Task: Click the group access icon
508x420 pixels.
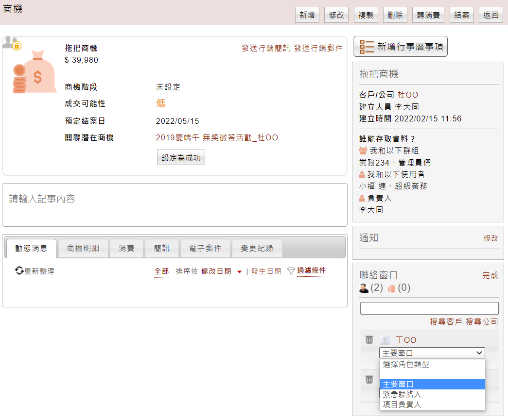Action: pyautogui.click(x=363, y=151)
